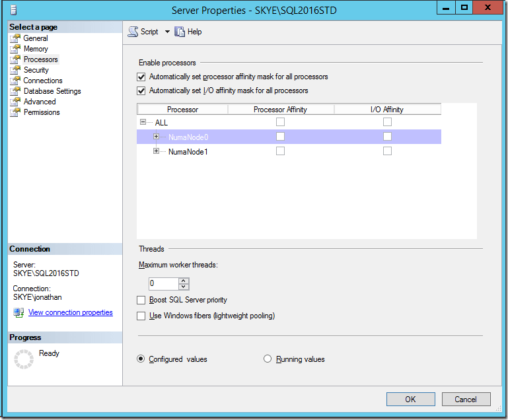Image resolution: width=508 pixels, height=420 pixels.
Task: Open View connection properties link
Action: [71, 312]
